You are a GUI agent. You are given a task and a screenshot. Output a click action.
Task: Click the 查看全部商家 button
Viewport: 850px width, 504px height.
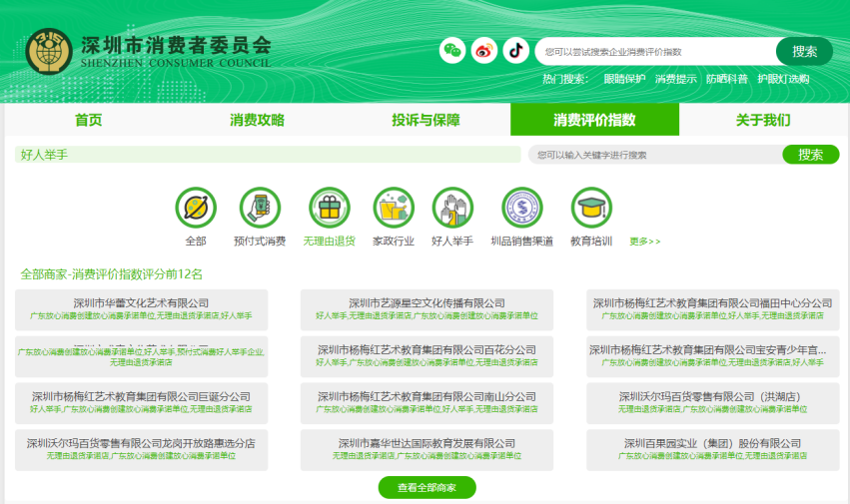click(x=426, y=488)
